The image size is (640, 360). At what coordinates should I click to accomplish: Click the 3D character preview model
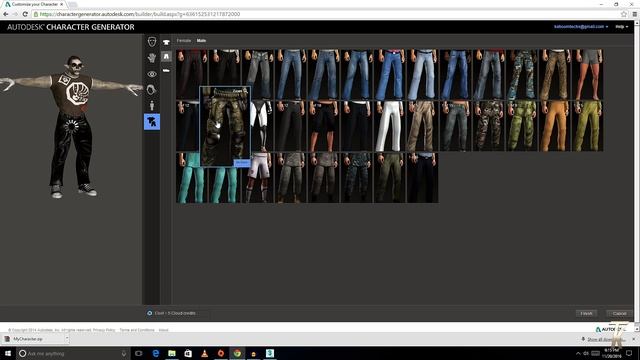73,127
